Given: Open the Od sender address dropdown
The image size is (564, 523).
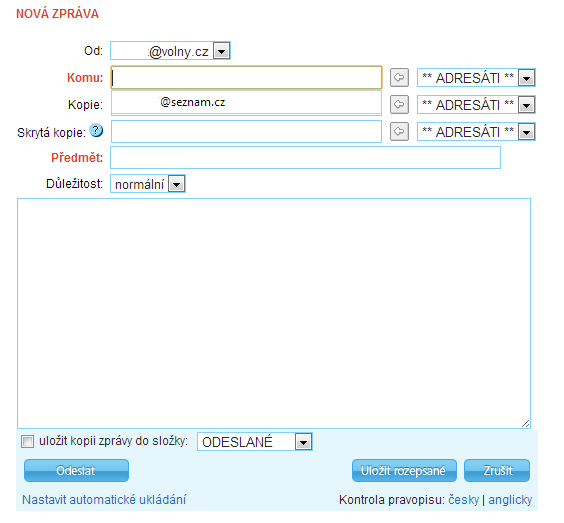Looking at the screenshot, I should point(170,51).
